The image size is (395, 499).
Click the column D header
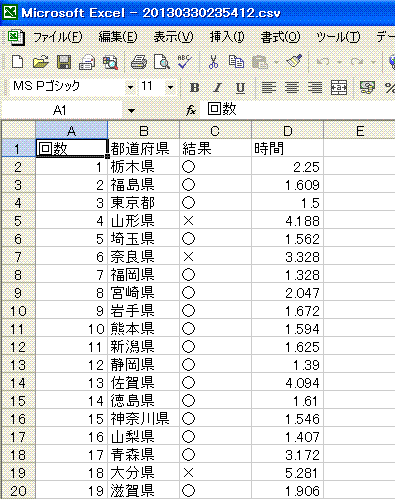coord(287,131)
